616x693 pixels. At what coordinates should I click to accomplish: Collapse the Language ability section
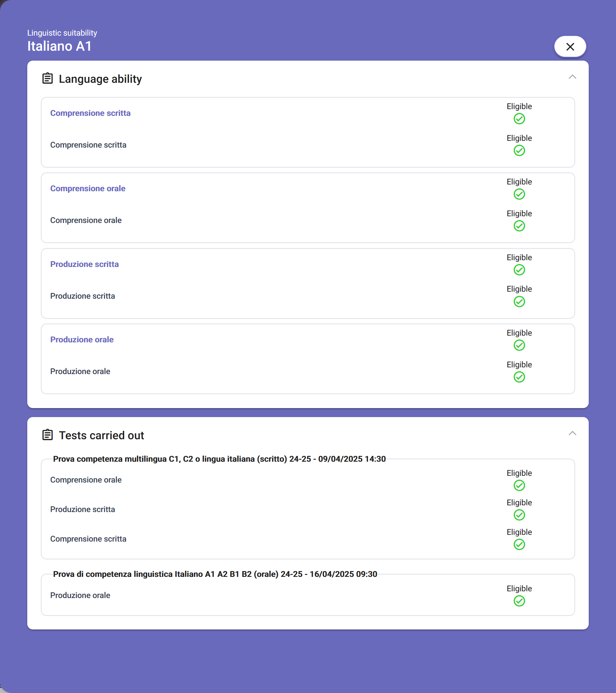pyautogui.click(x=572, y=77)
